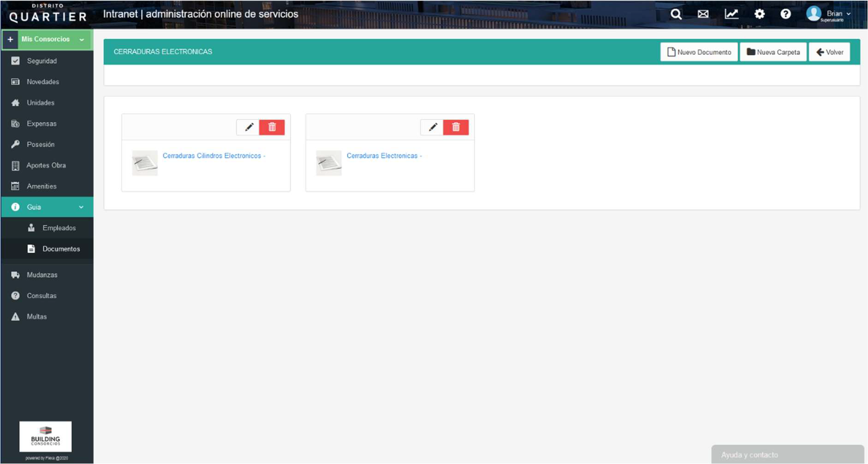868x464 pixels.
Task: Go back using the Volver button
Action: click(829, 52)
